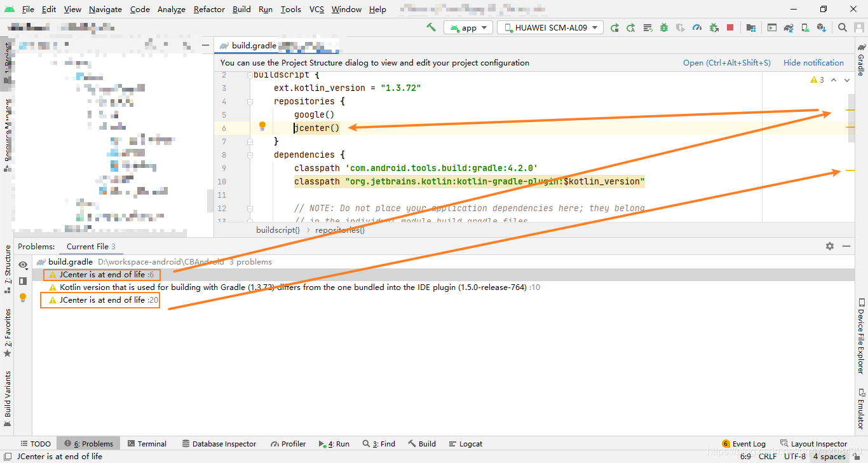Click the Rerun app icon
The width and height of the screenshot is (868, 463).
[614, 27]
